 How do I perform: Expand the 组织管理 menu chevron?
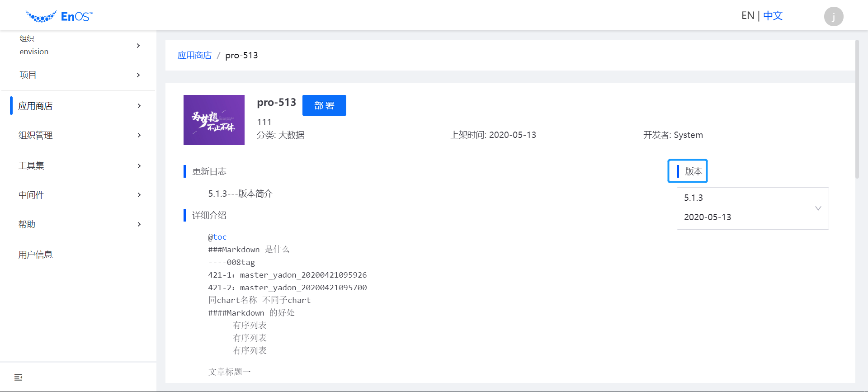click(139, 135)
